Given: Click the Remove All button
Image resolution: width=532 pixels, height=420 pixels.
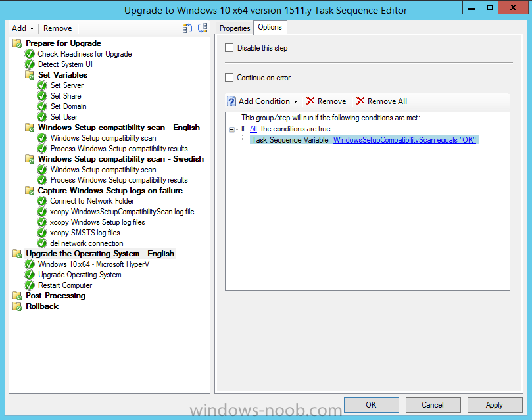Looking at the screenshot, I should [x=381, y=101].
